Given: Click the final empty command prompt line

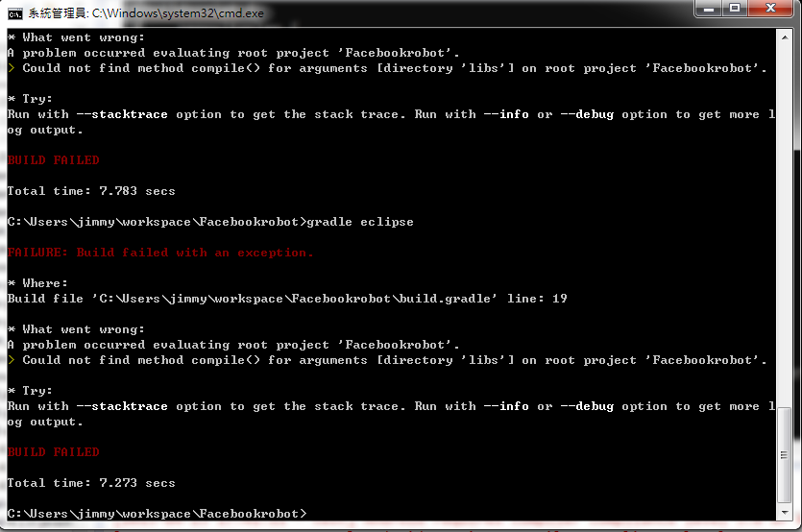Looking at the screenshot, I should coord(157,514).
